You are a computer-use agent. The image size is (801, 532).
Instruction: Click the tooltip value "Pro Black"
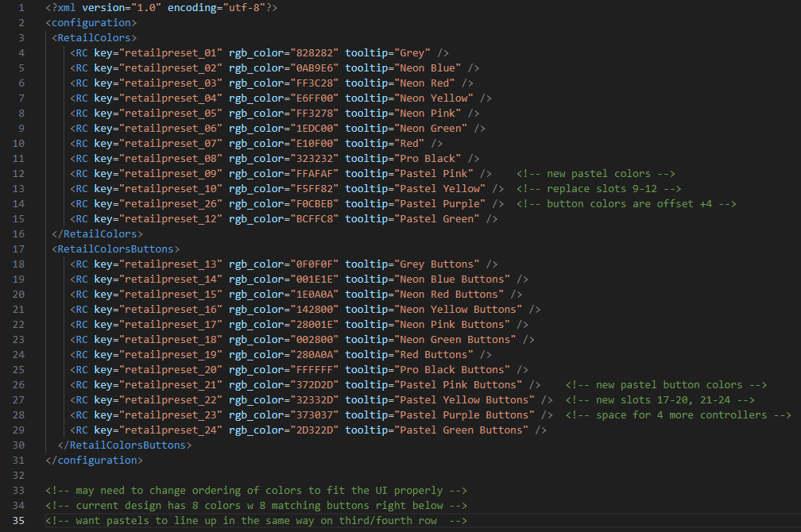pyautogui.click(x=428, y=159)
